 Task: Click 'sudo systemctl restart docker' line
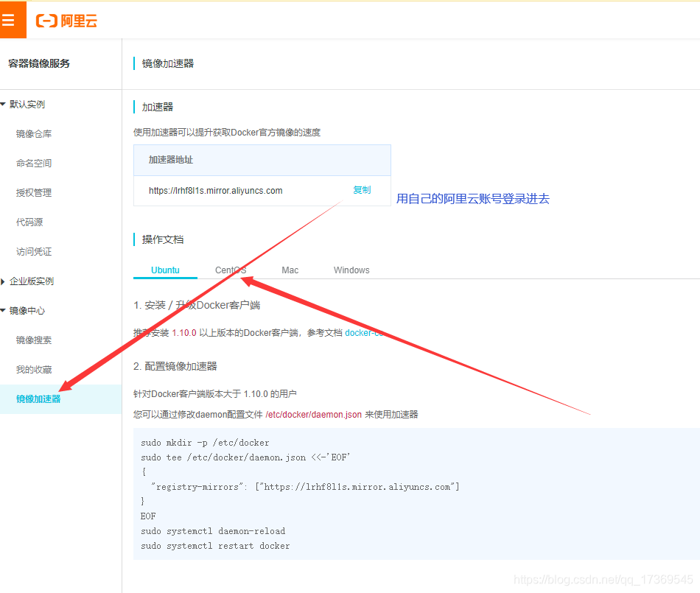click(215, 546)
